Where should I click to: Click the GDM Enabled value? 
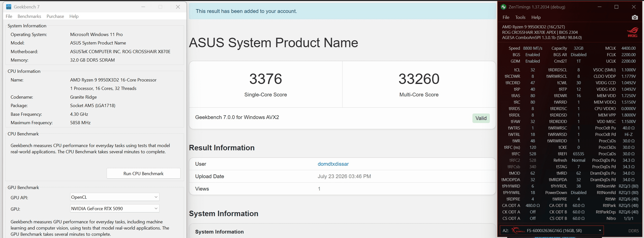coord(532,61)
